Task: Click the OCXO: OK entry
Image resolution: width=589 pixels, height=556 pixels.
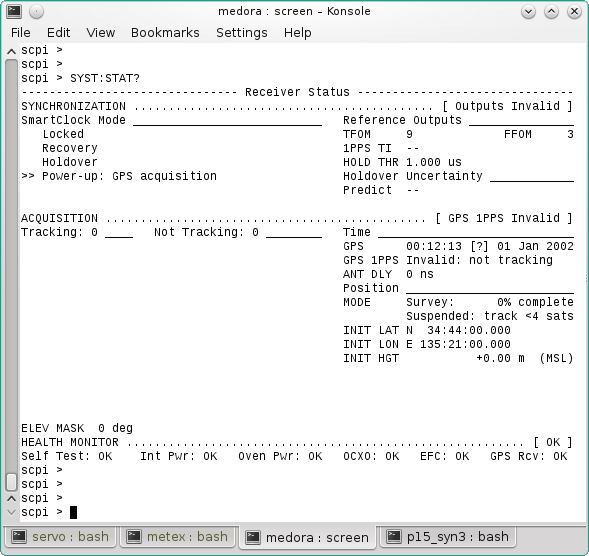Action: (371, 456)
